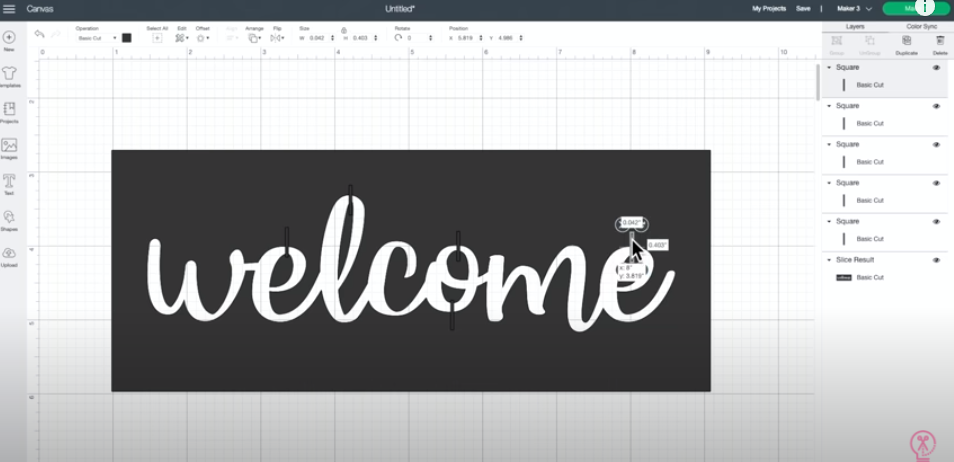This screenshot has width=954, height=462.
Task: Redo the last undone action
Action: point(56,33)
